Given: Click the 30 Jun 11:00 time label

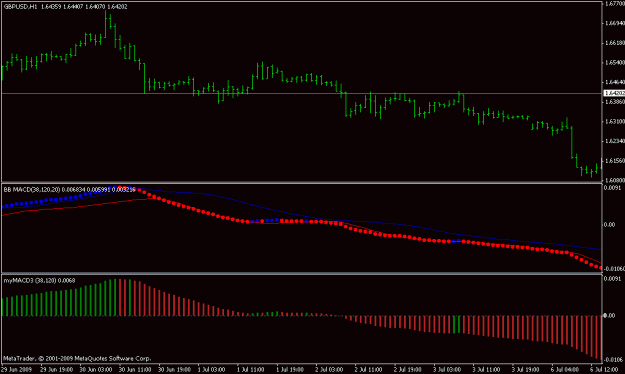Looking at the screenshot, I should 135,370.
